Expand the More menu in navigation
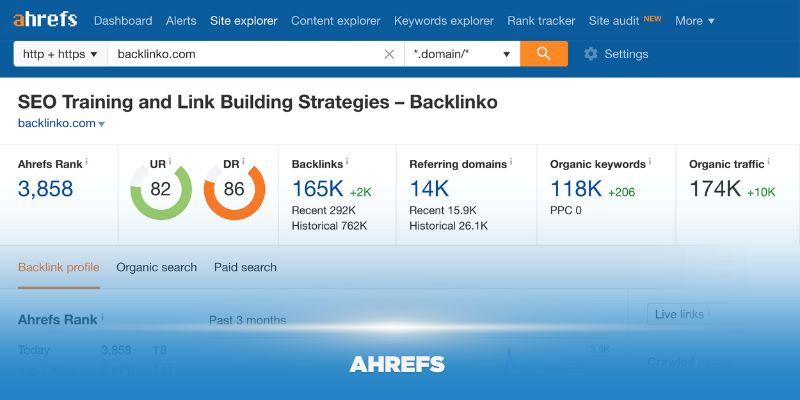The width and height of the screenshot is (800, 400). [x=695, y=21]
